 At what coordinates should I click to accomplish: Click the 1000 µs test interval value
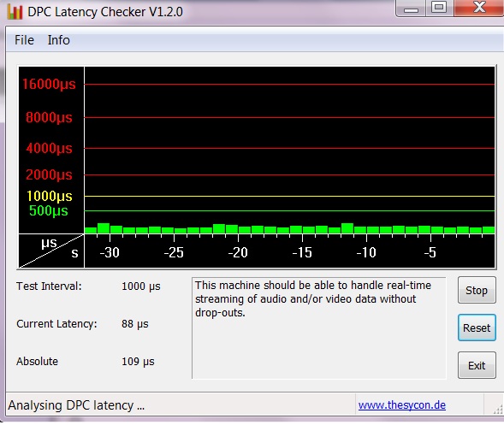(141, 286)
